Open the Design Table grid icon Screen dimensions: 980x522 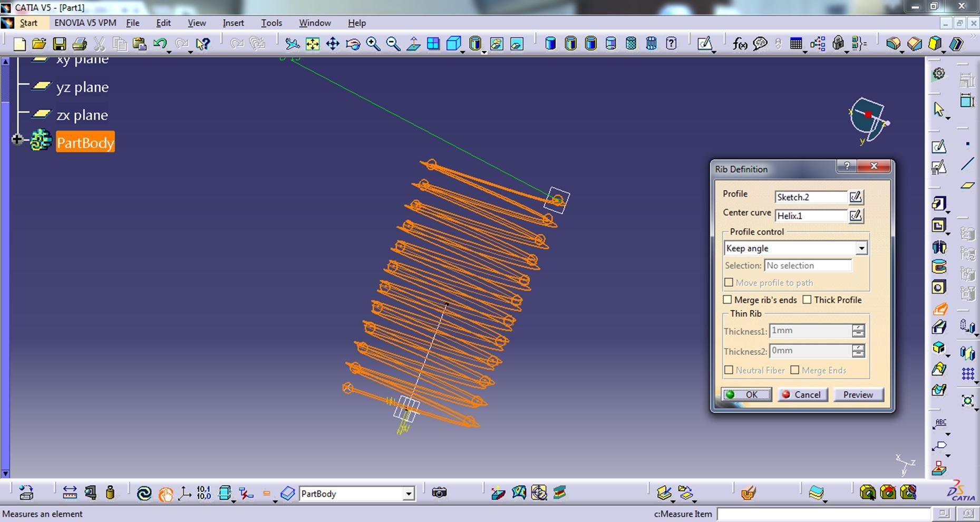[x=796, y=44]
